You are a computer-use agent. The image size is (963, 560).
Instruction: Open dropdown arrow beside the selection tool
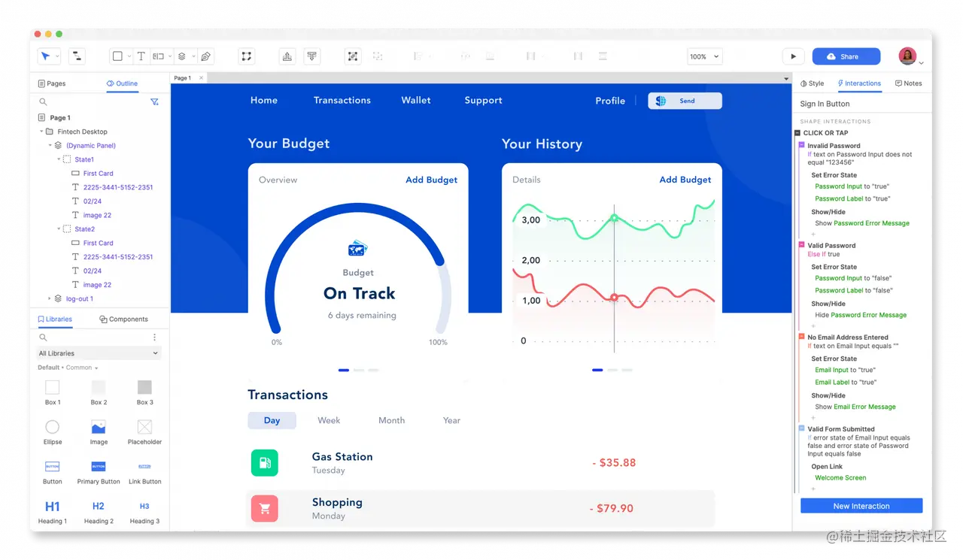pos(58,56)
